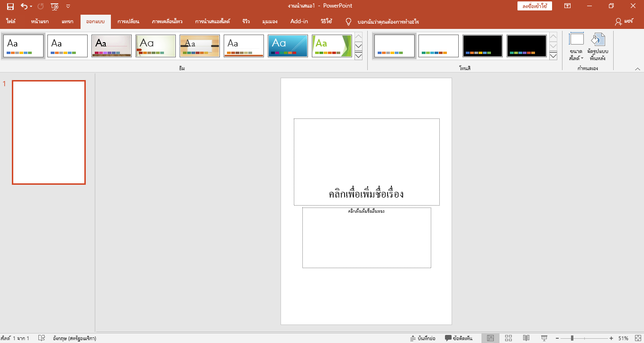Expand the Variants gallery more arrow
Screen dimensions: 644x343
point(553,56)
